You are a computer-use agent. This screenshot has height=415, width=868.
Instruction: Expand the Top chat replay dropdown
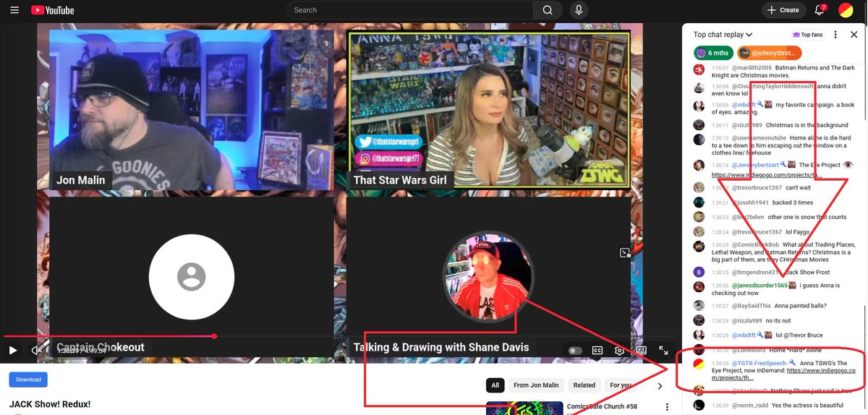[x=723, y=34]
